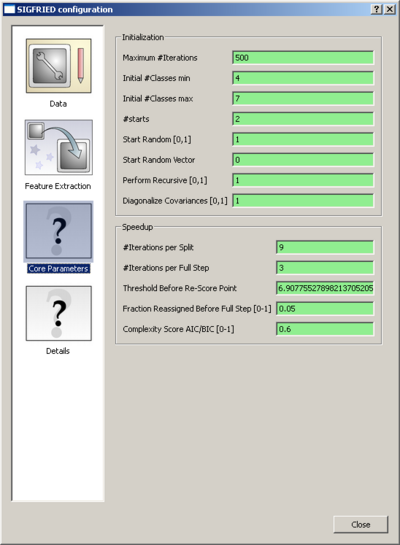Screen dimensions: 400x545
Task: Click the Fraction Reassigned Before Full Step field
Action: [325, 309]
